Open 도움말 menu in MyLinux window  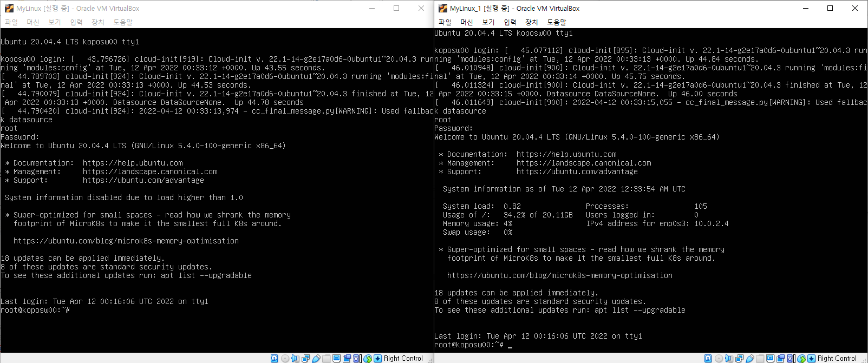(123, 22)
